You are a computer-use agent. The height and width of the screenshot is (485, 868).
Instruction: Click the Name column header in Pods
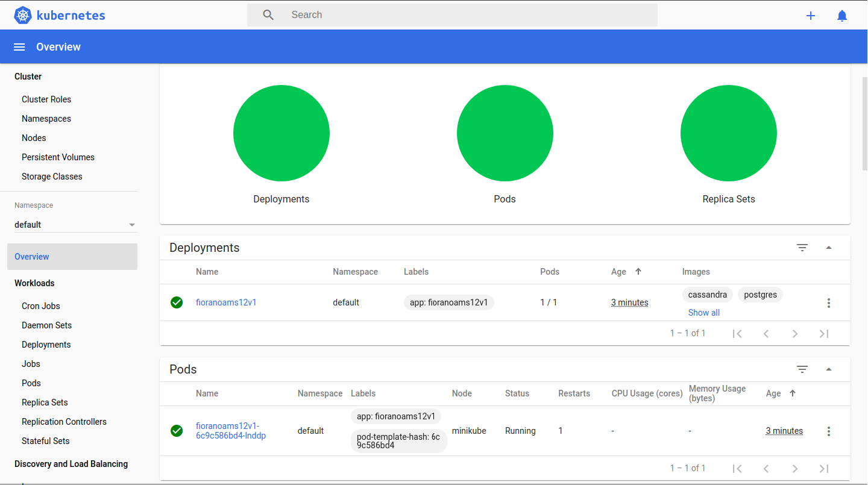coord(207,393)
